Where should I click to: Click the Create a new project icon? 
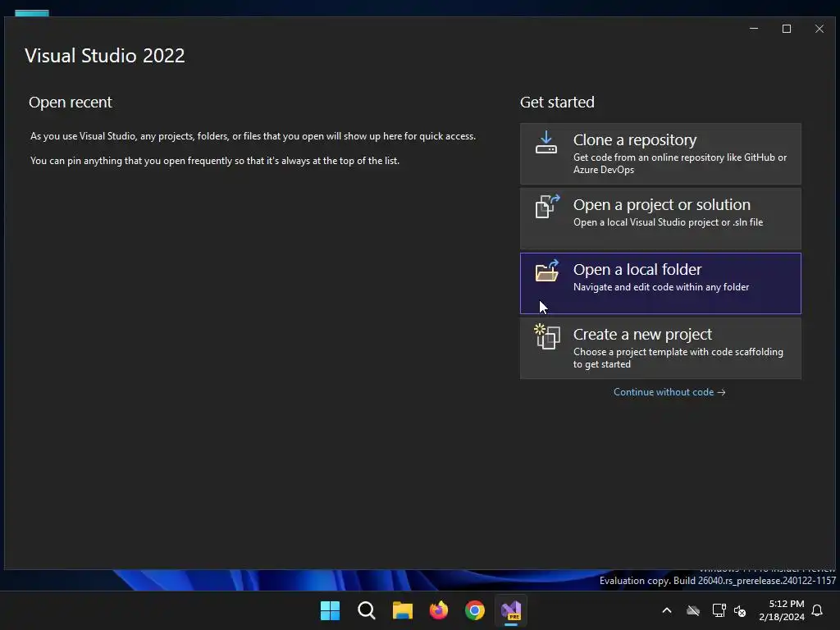click(x=547, y=336)
